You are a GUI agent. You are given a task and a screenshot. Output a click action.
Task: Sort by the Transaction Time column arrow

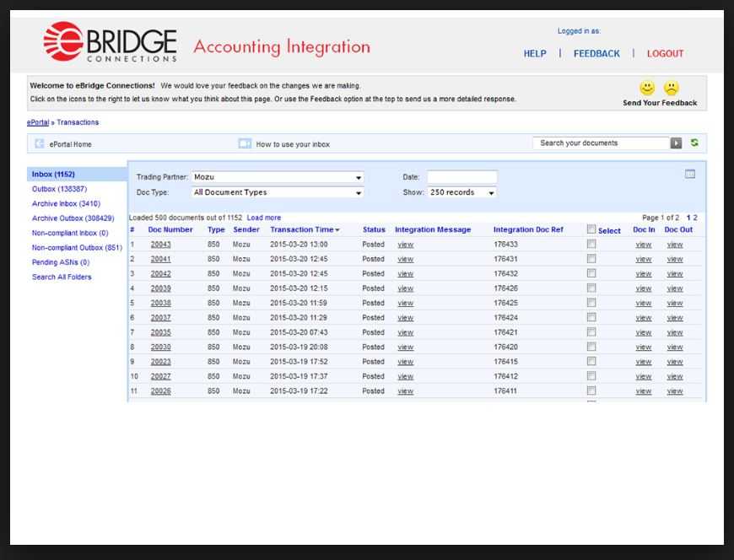pyautogui.click(x=337, y=229)
